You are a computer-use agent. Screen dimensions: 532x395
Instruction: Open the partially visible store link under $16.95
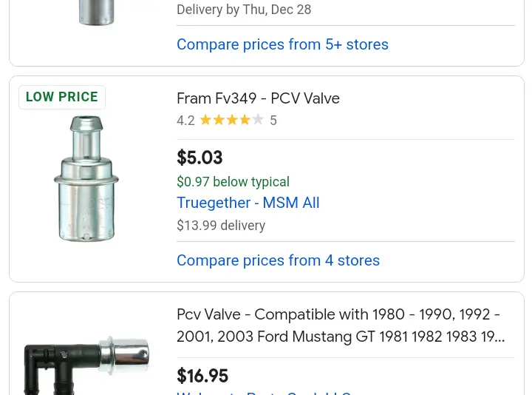(264, 393)
